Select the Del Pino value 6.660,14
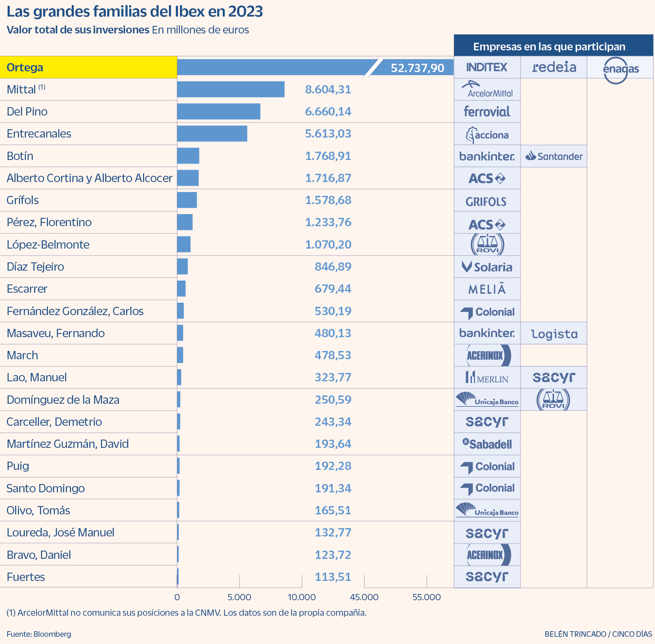The height and width of the screenshot is (644, 655). coord(328,112)
